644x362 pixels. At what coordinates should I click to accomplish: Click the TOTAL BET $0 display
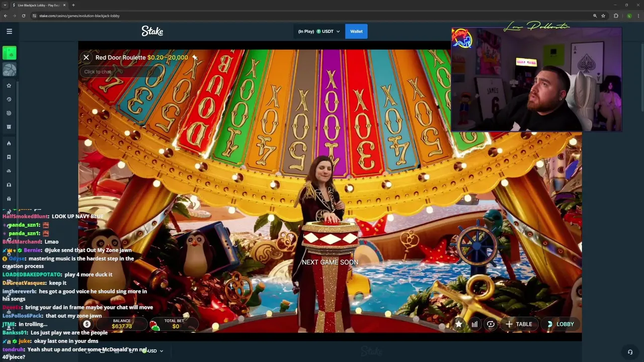[x=175, y=324]
